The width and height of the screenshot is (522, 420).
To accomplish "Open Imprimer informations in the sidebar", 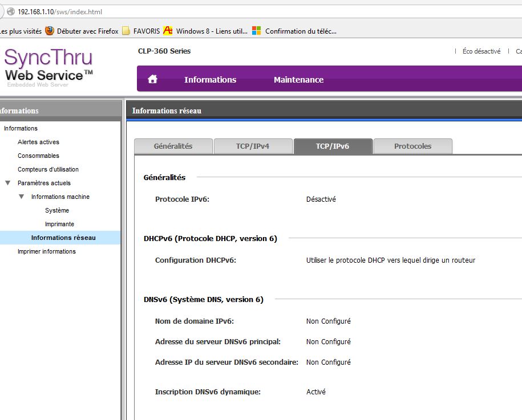I will coord(46,251).
